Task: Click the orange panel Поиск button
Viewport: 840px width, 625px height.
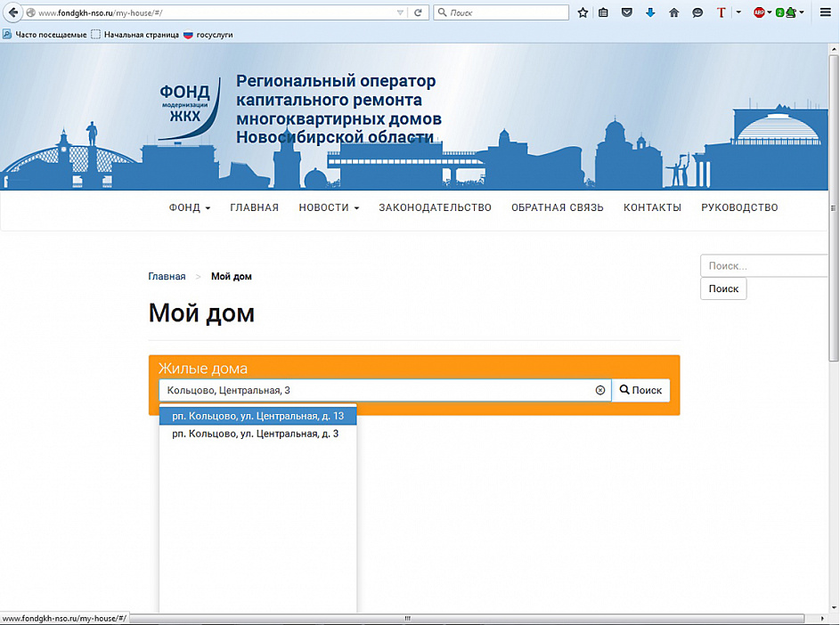Action: [x=640, y=391]
